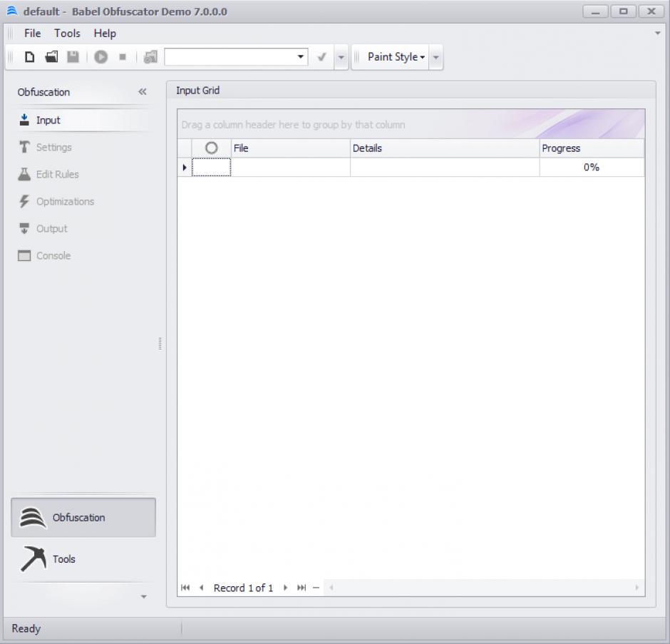Expand the main toolbar overflow arrow

341,57
